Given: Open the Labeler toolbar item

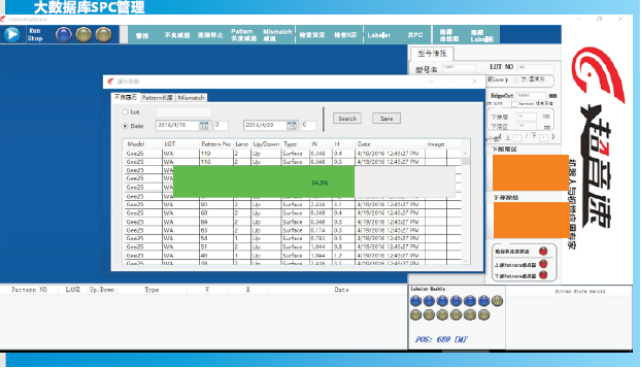Looking at the screenshot, I should 379,35.
